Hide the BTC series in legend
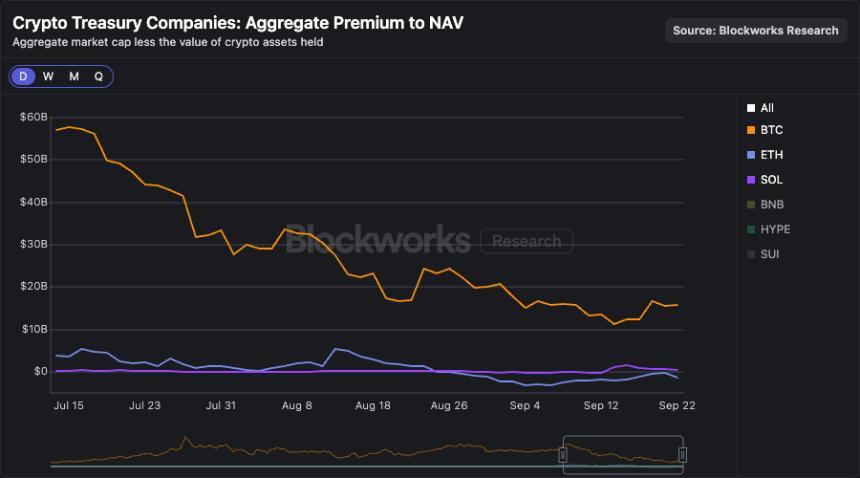Viewport: 860px width, 478px height. [771, 130]
